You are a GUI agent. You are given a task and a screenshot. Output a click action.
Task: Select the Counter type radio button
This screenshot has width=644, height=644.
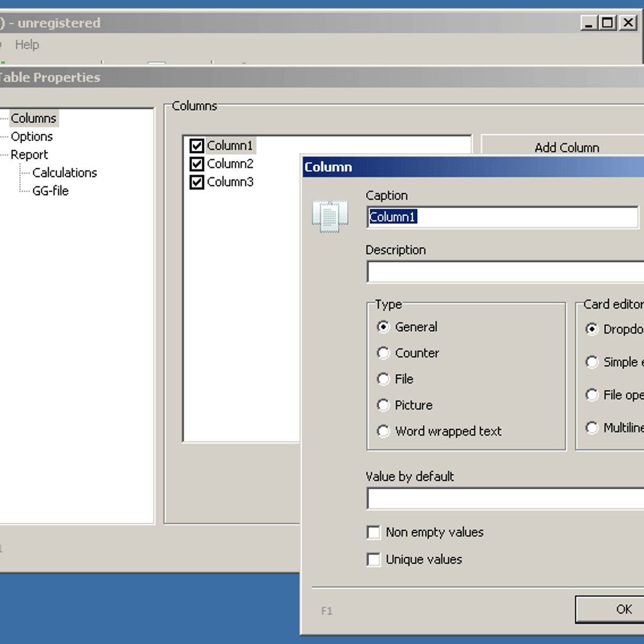click(383, 353)
